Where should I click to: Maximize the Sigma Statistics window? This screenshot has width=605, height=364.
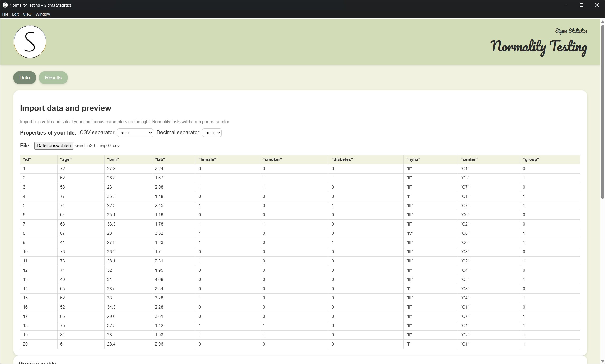581,5
